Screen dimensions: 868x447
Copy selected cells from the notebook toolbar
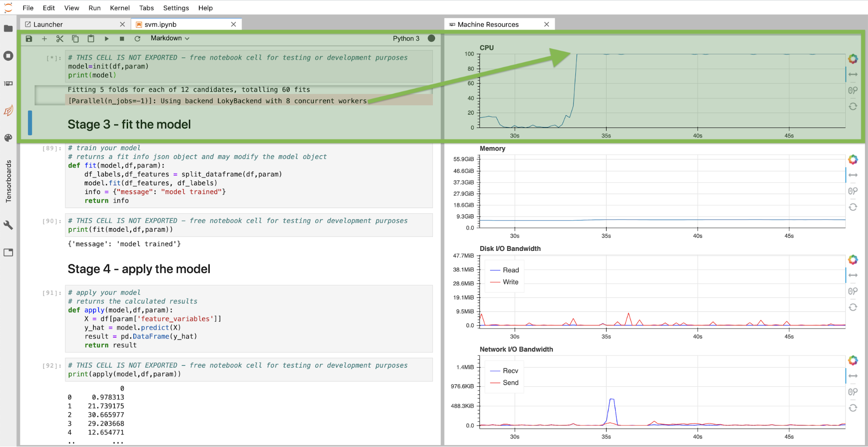75,39
